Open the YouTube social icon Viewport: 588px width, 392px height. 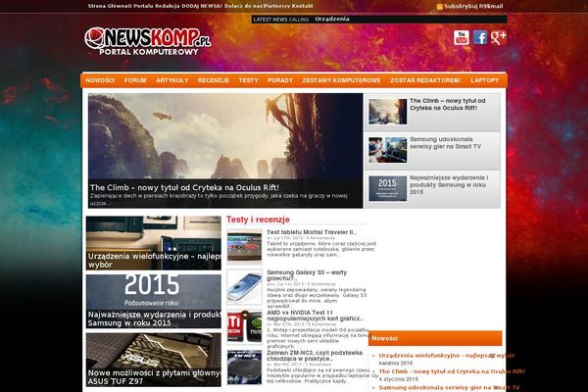click(x=462, y=38)
